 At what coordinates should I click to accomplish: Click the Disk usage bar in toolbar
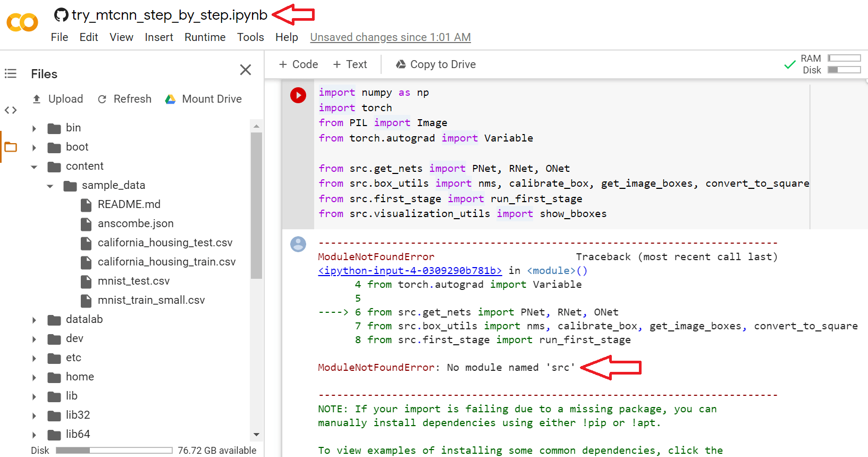point(844,70)
